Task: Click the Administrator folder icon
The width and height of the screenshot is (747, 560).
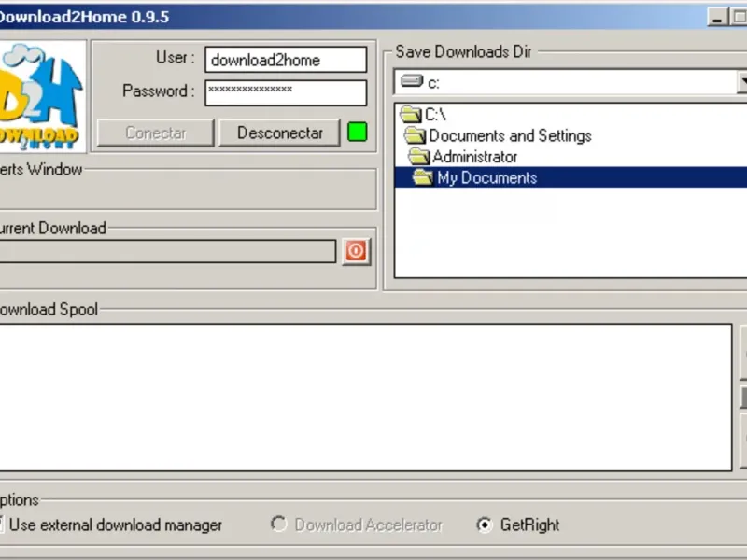Action: pyautogui.click(x=418, y=156)
